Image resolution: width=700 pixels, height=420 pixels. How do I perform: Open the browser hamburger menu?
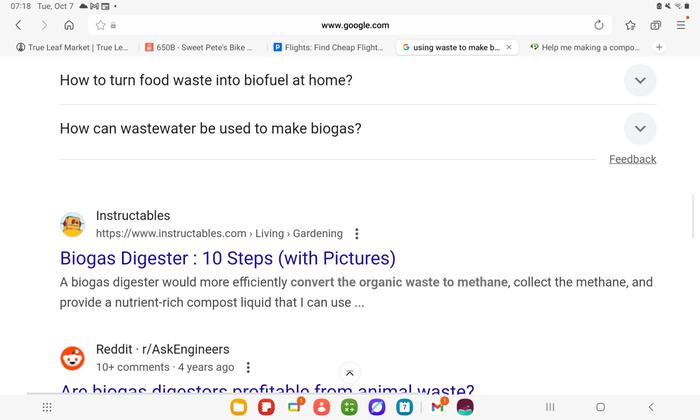pyautogui.click(x=681, y=25)
